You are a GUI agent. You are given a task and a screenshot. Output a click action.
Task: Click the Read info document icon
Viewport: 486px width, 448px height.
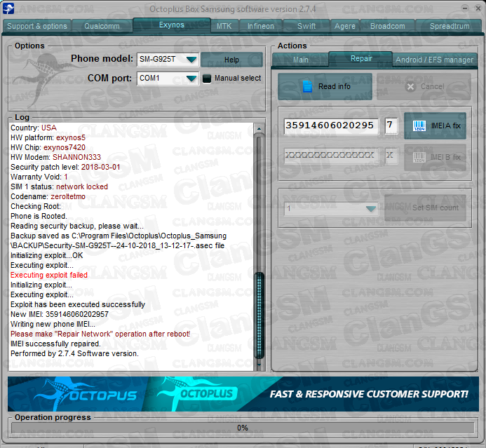[x=307, y=86]
